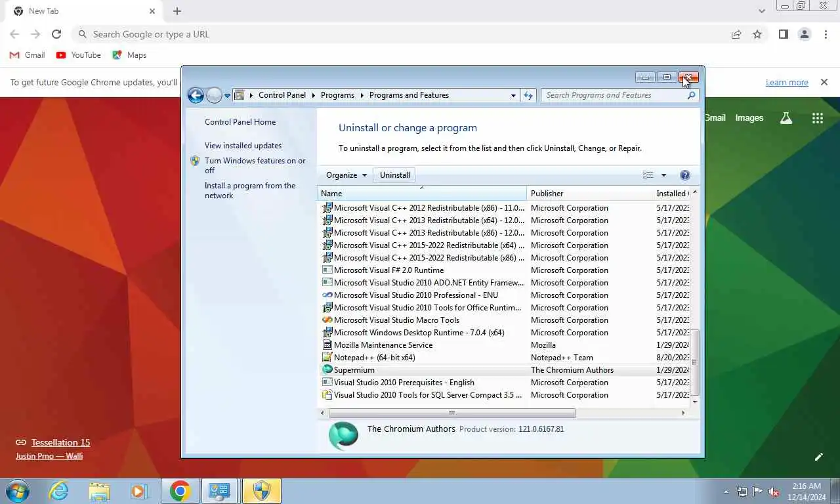
Task: Click the vertical scrollbar thumb in the program list
Action: point(695,363)
